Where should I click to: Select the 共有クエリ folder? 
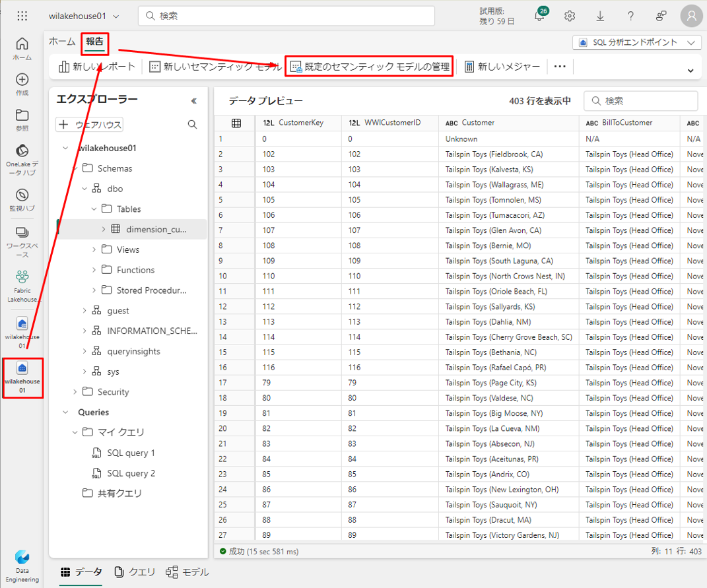pyautogui.click(x=112, y=494)
